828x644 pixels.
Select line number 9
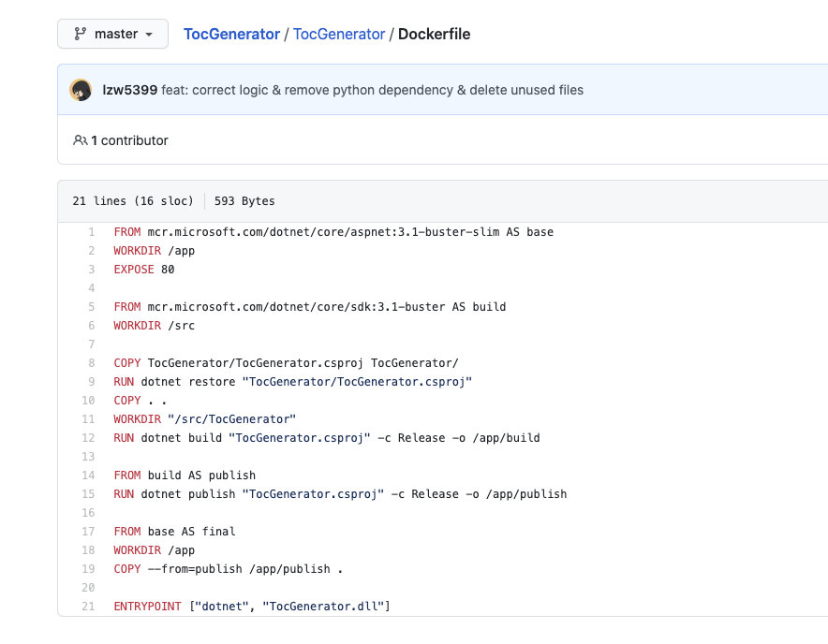(92, 382)
